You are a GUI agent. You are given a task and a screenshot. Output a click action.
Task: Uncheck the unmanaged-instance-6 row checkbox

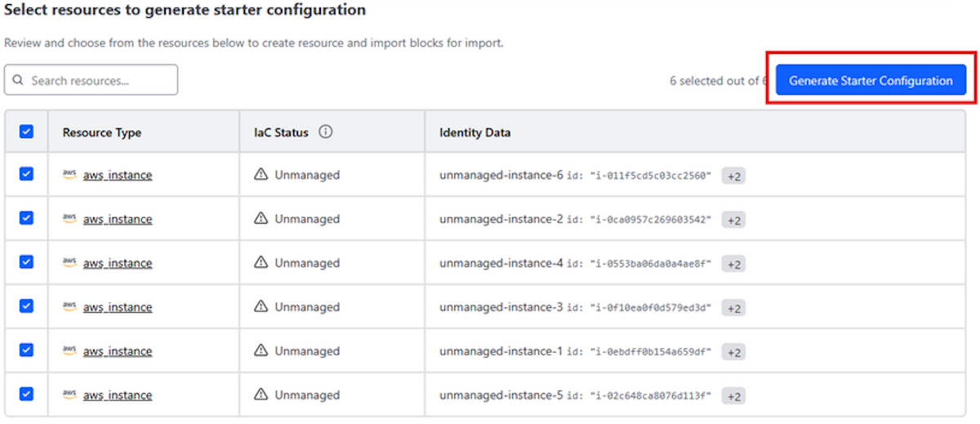pos(26,174)
